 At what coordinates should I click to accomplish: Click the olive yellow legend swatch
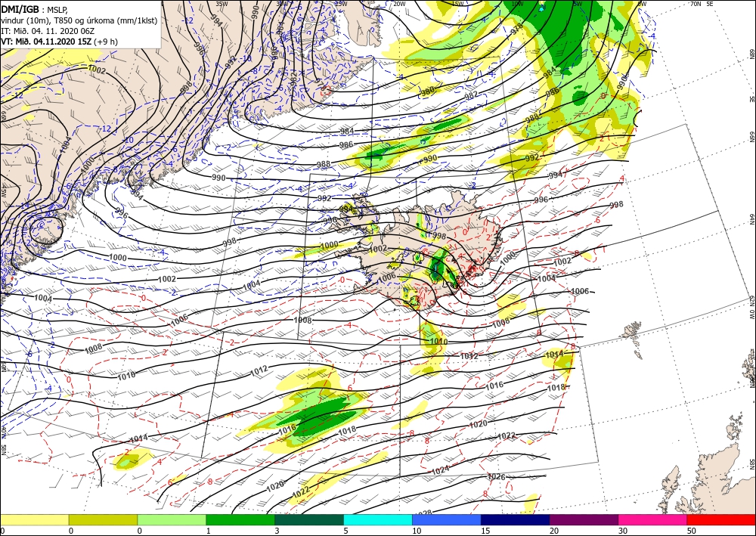[x=103, y=519]
